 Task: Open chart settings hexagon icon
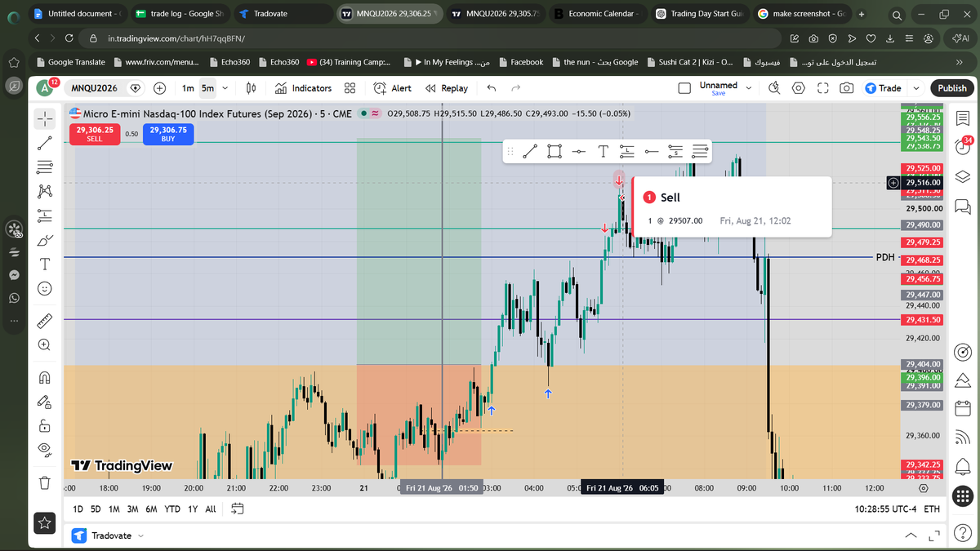click(799, 88)
